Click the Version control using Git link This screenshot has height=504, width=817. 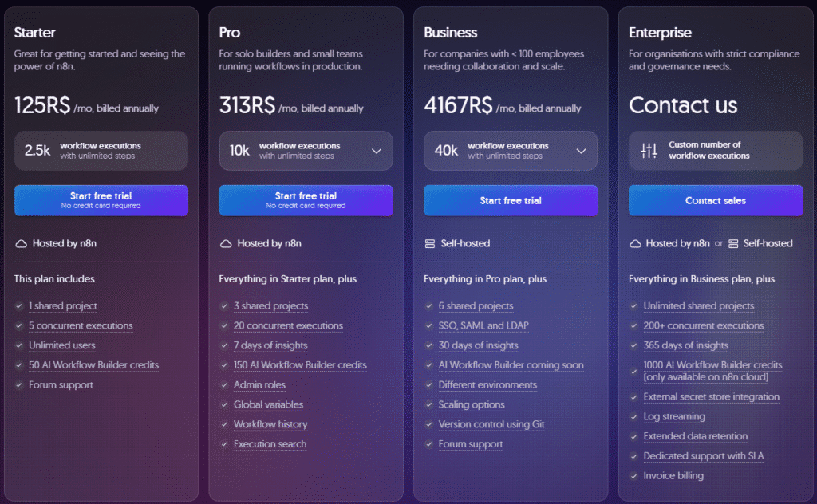coord(491,425)
